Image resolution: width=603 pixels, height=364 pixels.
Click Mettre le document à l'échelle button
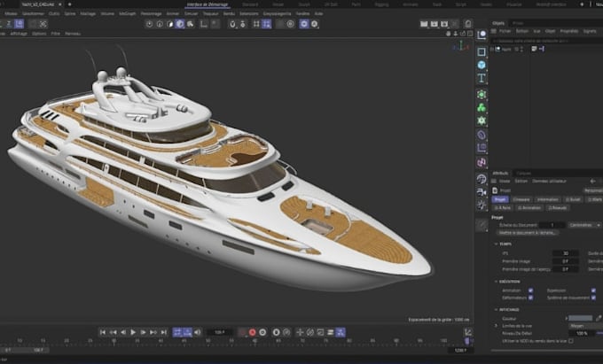pyautogui.click(x=527, y=233)
